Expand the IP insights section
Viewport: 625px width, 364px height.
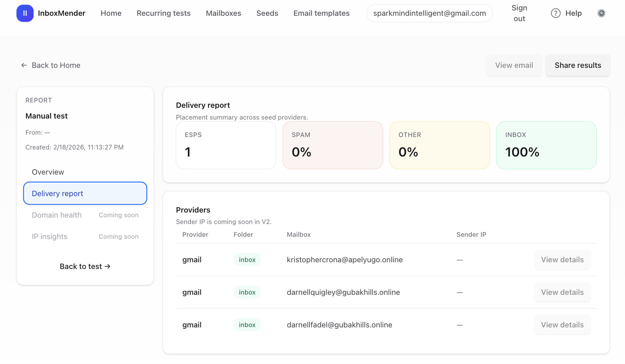tap(49, 236)
